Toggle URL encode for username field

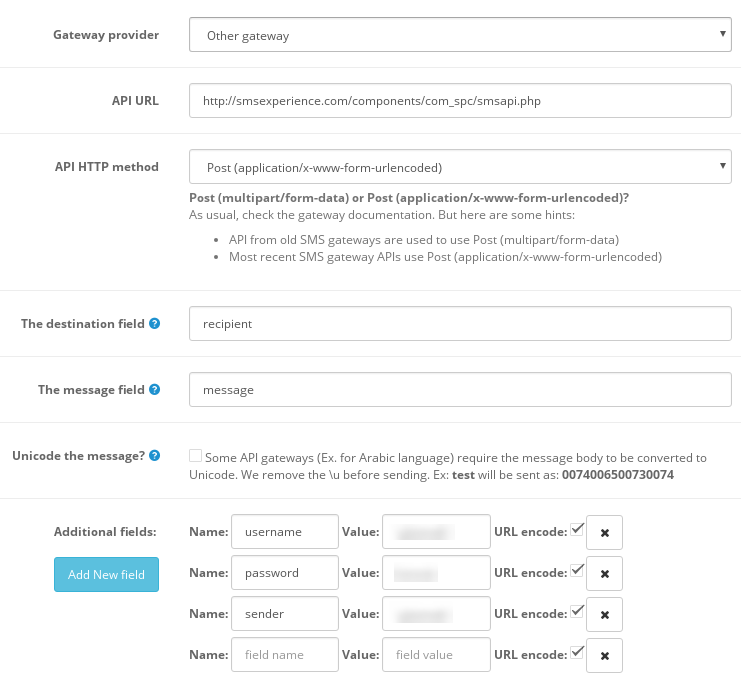coord(576,530)
